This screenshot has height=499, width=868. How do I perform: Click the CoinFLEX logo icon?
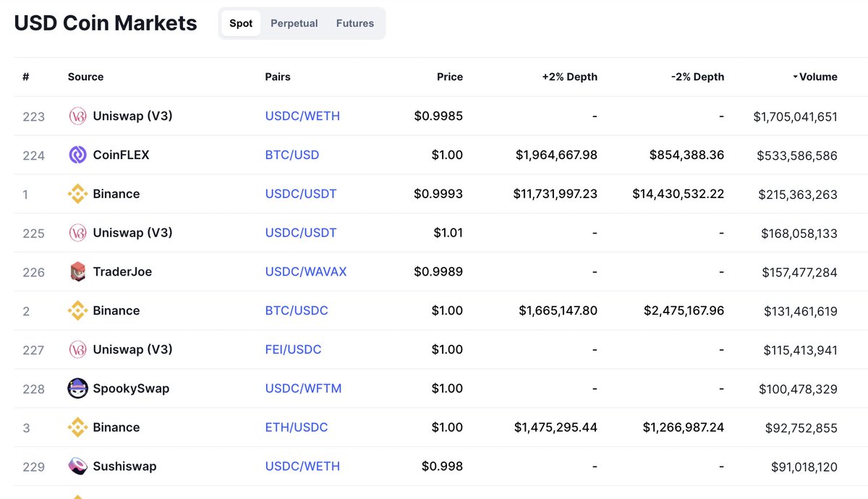77,155
